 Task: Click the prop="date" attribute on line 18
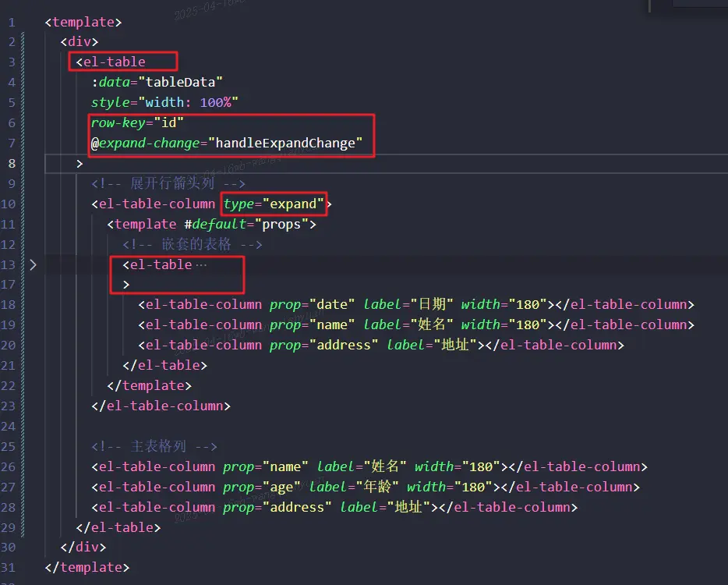pos(312,305)
